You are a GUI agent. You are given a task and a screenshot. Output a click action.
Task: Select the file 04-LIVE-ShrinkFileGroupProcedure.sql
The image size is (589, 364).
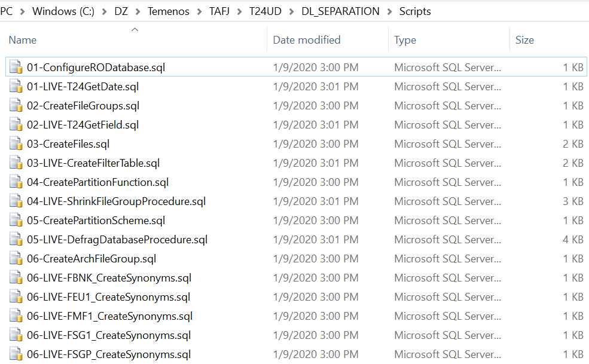(116, 201)
